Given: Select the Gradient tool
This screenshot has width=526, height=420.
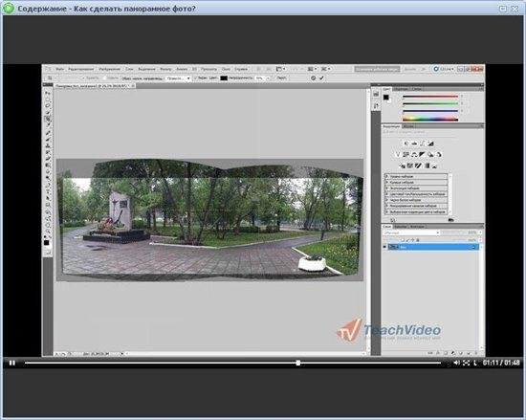Looking at the screenshot, I should (x=48, y=166).
